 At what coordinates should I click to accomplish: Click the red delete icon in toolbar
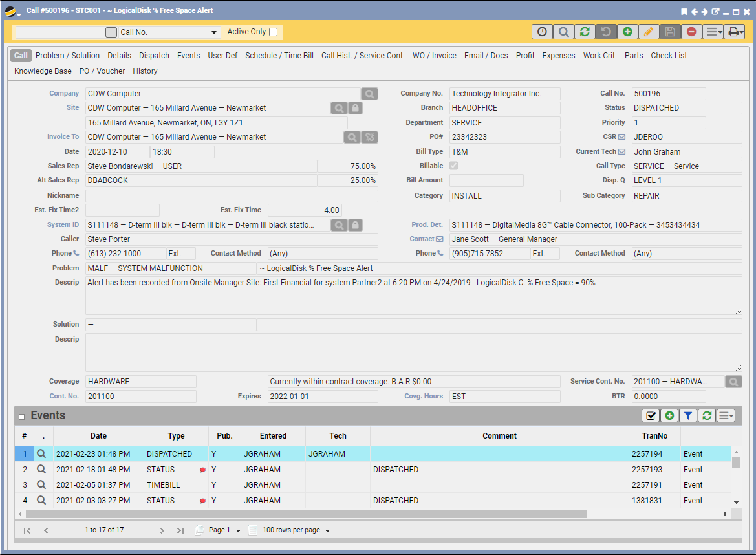point(691,32)
